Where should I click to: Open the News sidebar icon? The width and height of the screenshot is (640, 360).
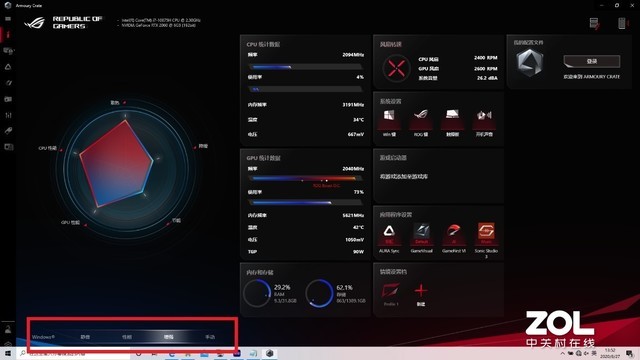[8, 147]
